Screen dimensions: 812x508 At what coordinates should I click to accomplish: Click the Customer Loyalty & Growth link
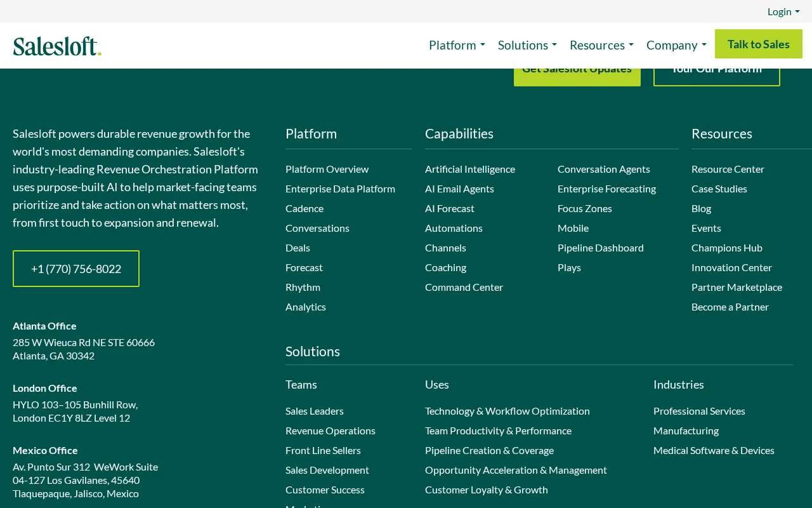click(487, 490)
